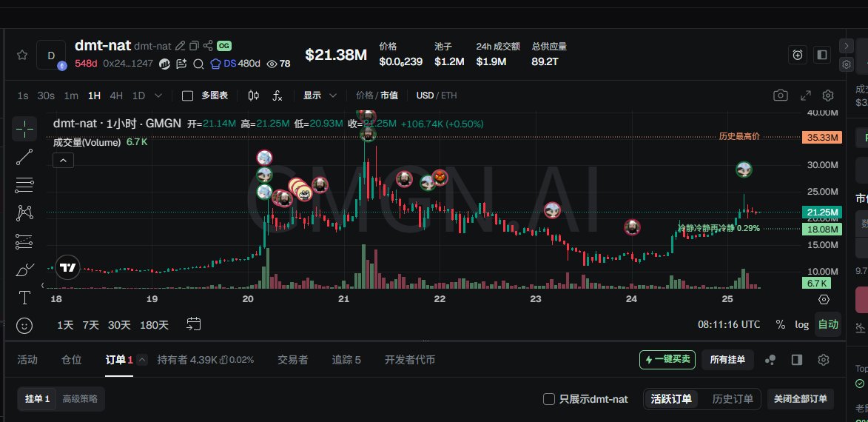868x422 pixels.
Task: Copy contract address 0x24…1247
Action: pyautogui.click(x=128, y=64)
